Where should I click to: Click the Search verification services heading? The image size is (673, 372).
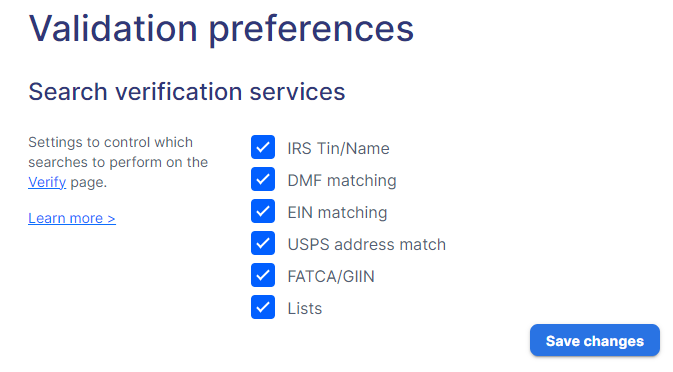click(x=187, y=92)
